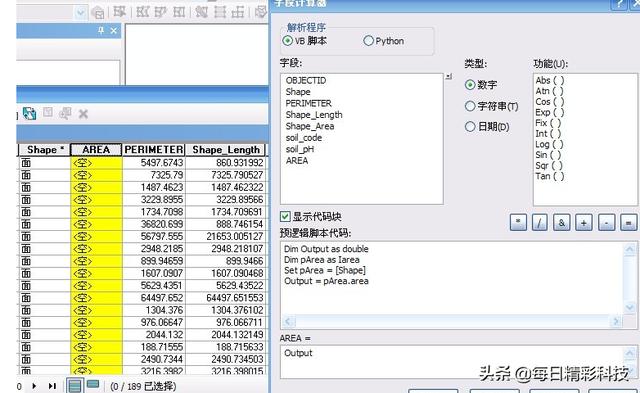Insert minus operator with - button
The width and height of the screenshot is (640, 393).
tap(606, 223)
